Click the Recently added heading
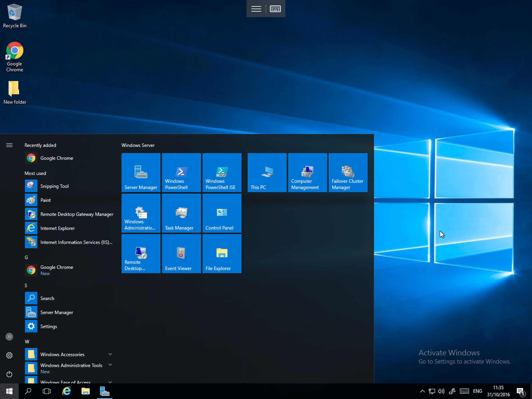The height and width of the screenshot is (399, 532). pyautogui.click(x=40, y=145)
